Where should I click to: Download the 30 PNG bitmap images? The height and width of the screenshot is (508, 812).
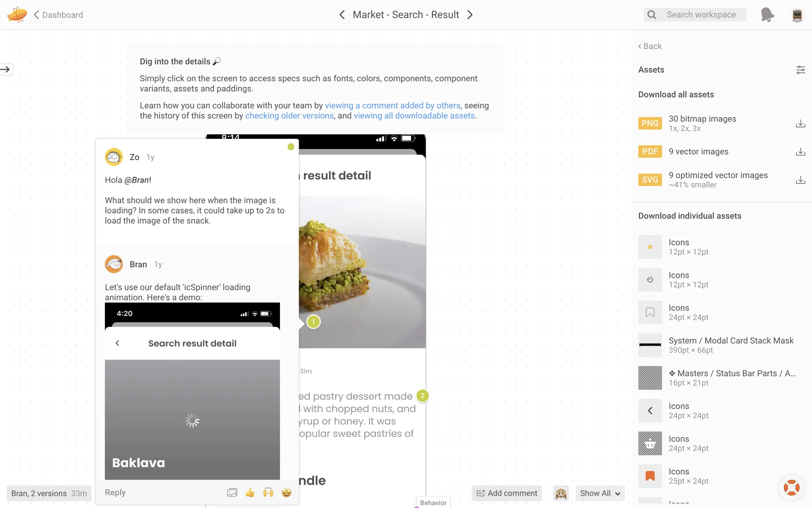[800, 124]
